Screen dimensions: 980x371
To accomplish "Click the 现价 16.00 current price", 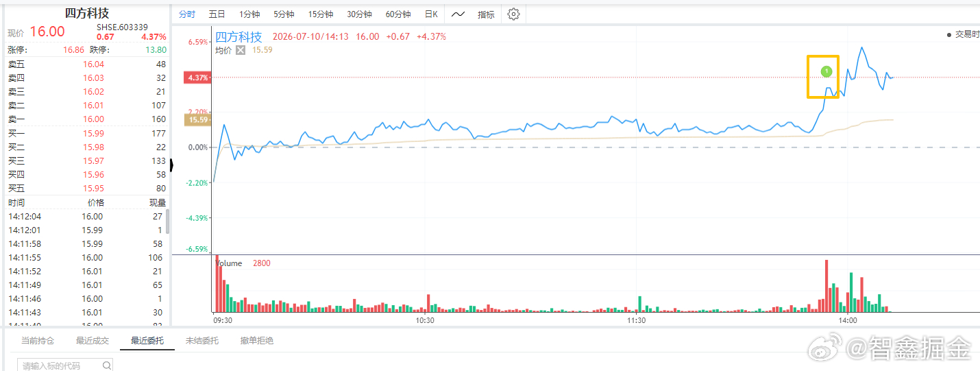I will [x=47, y=32].
